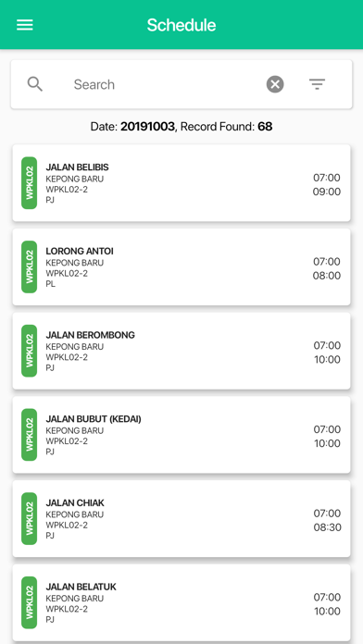Viewport: 363px width, 644px height.
Task: Click into the Search input field
Action: coord(165,84)
